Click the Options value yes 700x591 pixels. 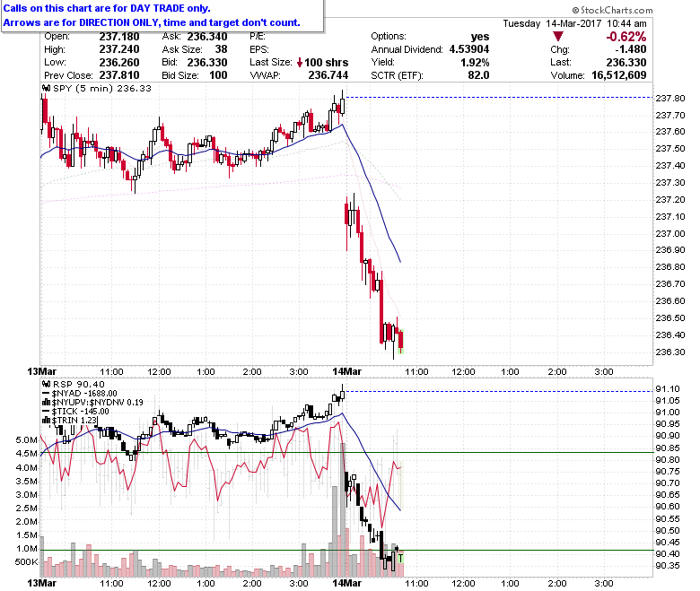(480, 37)
